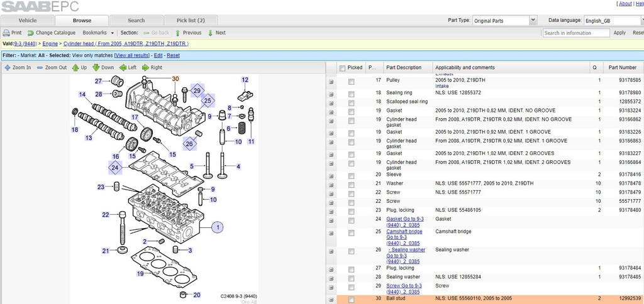This screenshot has width=644, height=304.
Task: Expand the Plug, locking 93178480 row
Action: pyautogui.click(x=331, y=212)
